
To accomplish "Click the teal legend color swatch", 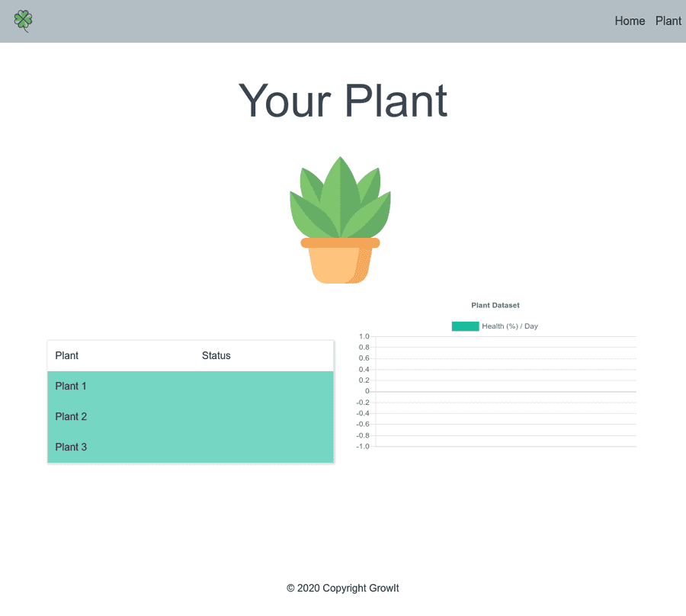I will [x=464, y=326].
